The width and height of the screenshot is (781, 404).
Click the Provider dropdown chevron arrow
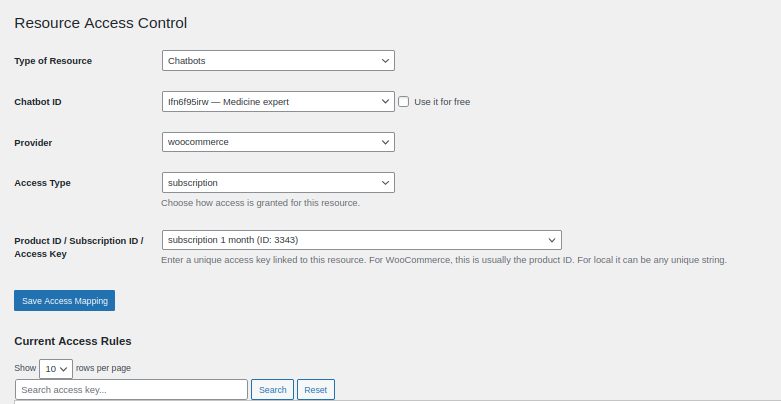pyautogui.click(x=385, y=143)
